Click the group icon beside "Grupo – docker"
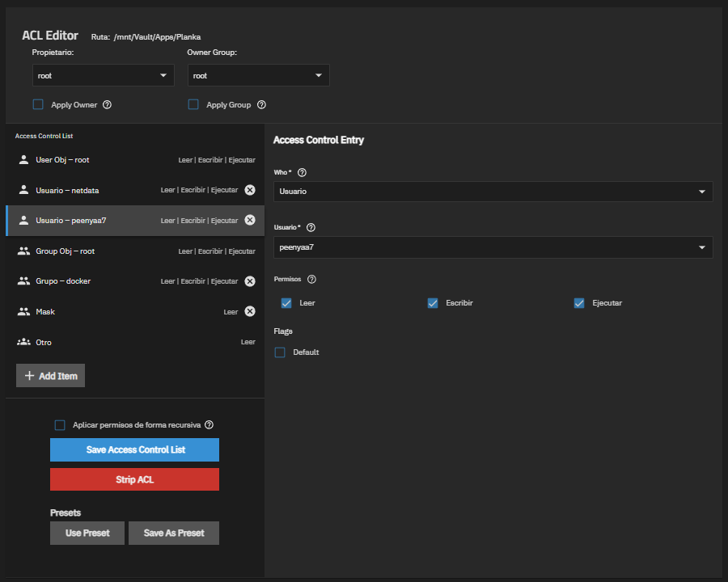This screenshot has height=582, width=728. (x=23, y=280)
